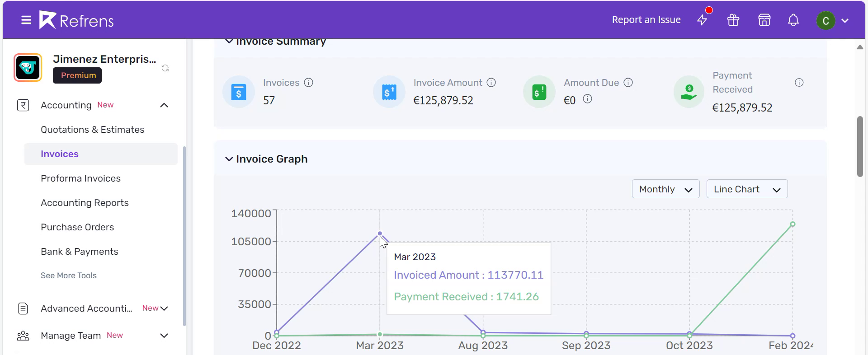Click the scrollbar up arrow
Viewport: 868px width, 355px height.
(860, 47)
